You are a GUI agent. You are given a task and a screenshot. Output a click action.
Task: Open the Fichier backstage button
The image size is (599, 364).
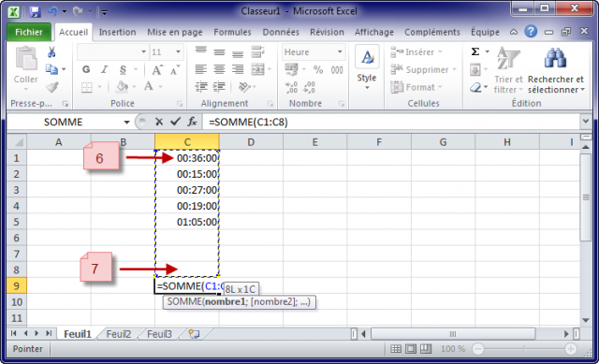coord(29,32)
